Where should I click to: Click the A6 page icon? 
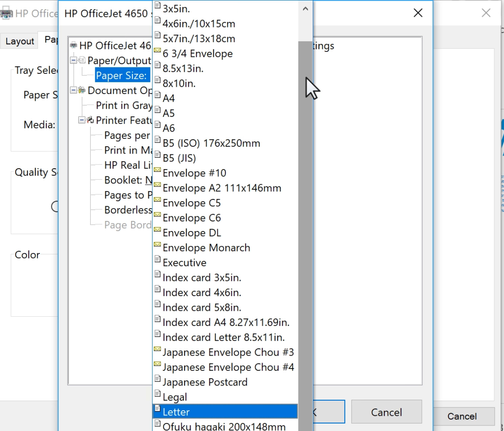tap(158, 125)
